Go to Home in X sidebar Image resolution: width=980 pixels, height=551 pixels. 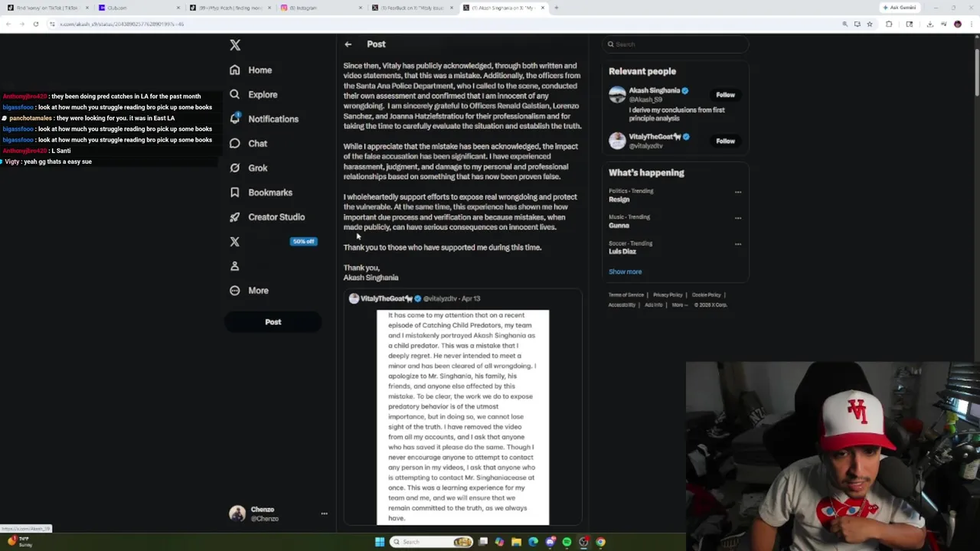[251, 70]
